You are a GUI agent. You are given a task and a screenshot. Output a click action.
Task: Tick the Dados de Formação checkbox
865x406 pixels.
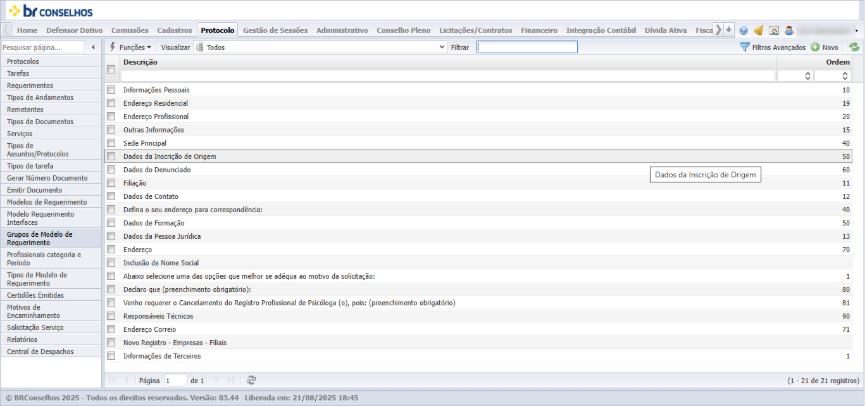click(111, 223)
